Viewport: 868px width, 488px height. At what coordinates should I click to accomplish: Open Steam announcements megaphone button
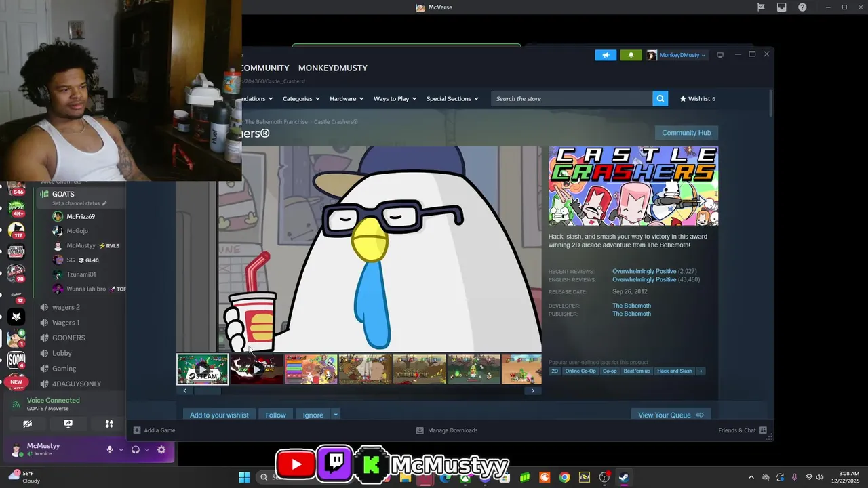606,55
